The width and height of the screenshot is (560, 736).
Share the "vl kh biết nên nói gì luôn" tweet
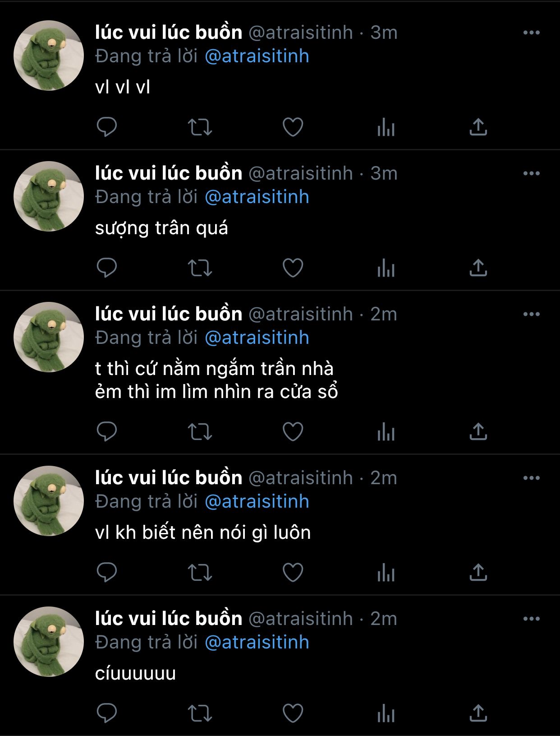coord(478,572)
